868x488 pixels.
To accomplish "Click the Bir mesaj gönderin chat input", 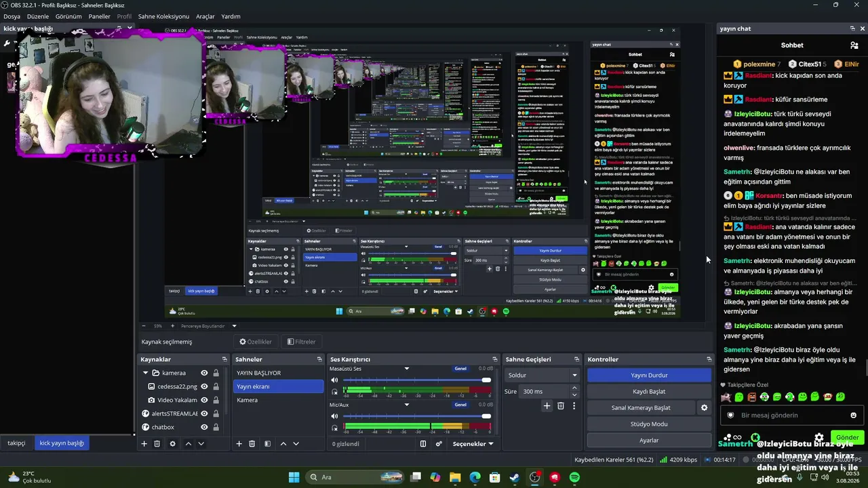I will (791, 415).
